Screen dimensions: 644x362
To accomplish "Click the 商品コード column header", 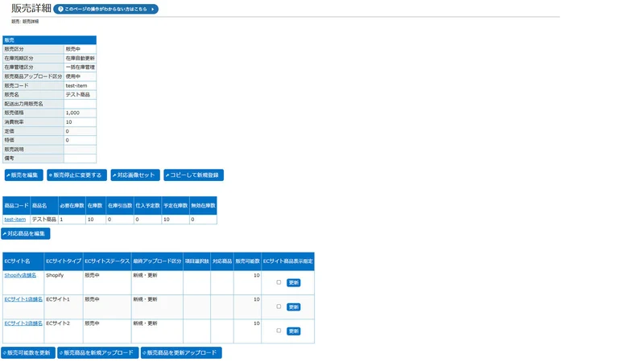I will point(16,206).
